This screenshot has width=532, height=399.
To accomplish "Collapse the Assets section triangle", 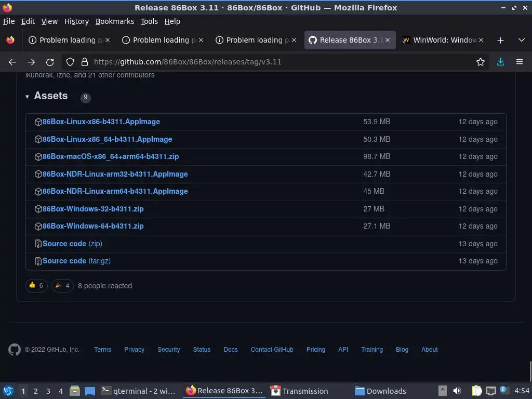I will 27,97.
